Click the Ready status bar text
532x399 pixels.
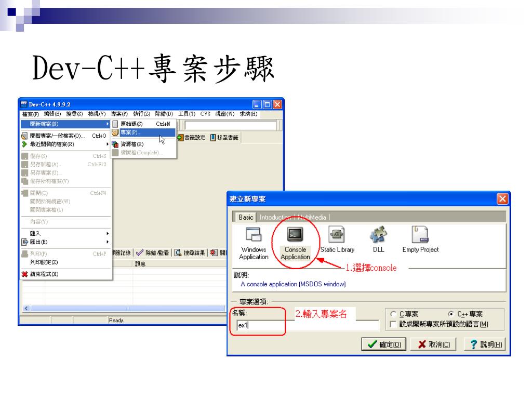[x=116, y=320]
